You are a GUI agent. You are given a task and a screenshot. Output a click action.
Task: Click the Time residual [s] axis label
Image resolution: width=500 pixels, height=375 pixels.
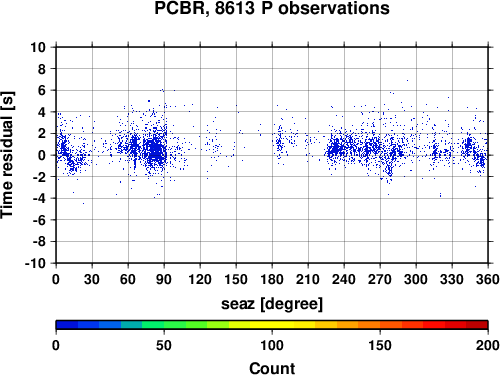pos(7,155)
